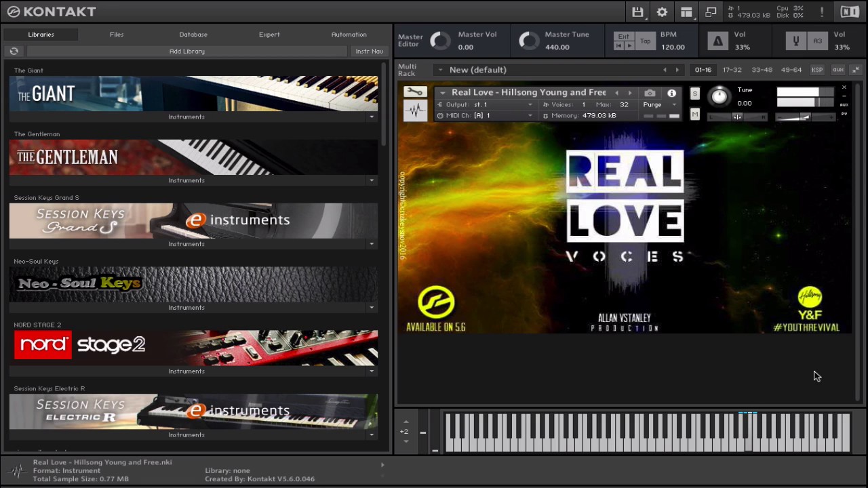This screenshot has width=868, height=488.
Task: Select next instrument arrow in header
Action: pyautogui.click(x=629, y=93)
